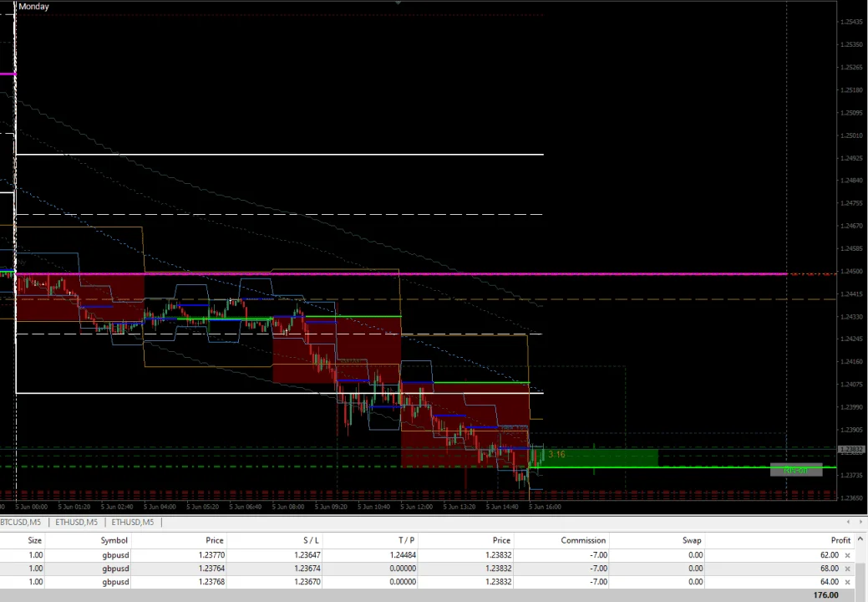This screenshot has height=602, width=868.
Task: Click the current price tag 1.23832
Action: (851, 449)
